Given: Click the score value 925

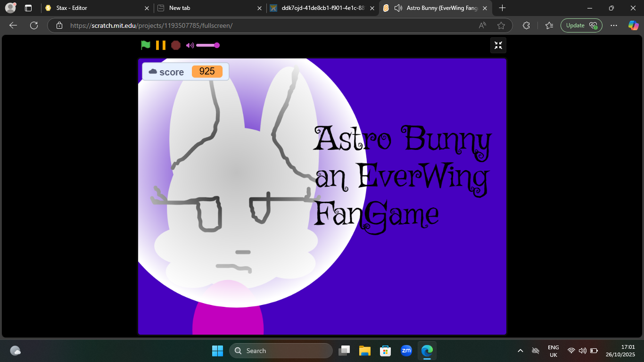Looking at the screenshot, I should click(x=207, y=72).
